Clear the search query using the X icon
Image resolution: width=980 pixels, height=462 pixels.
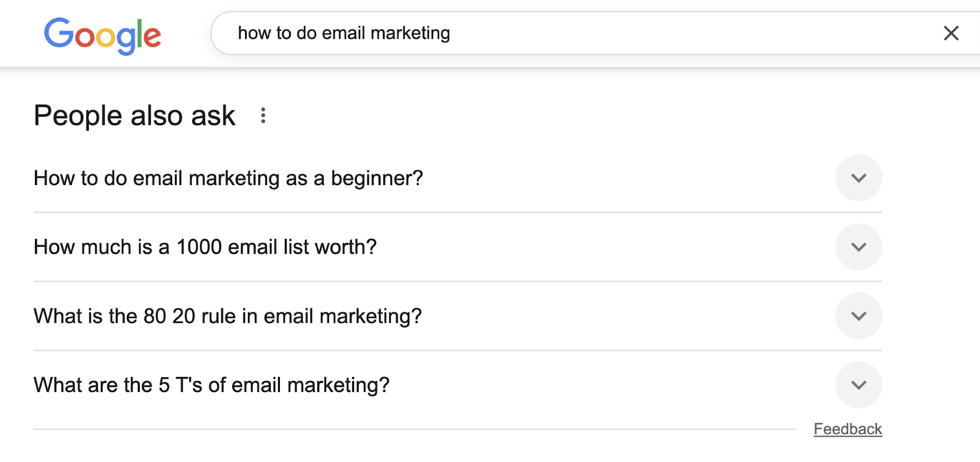[950, 34]
